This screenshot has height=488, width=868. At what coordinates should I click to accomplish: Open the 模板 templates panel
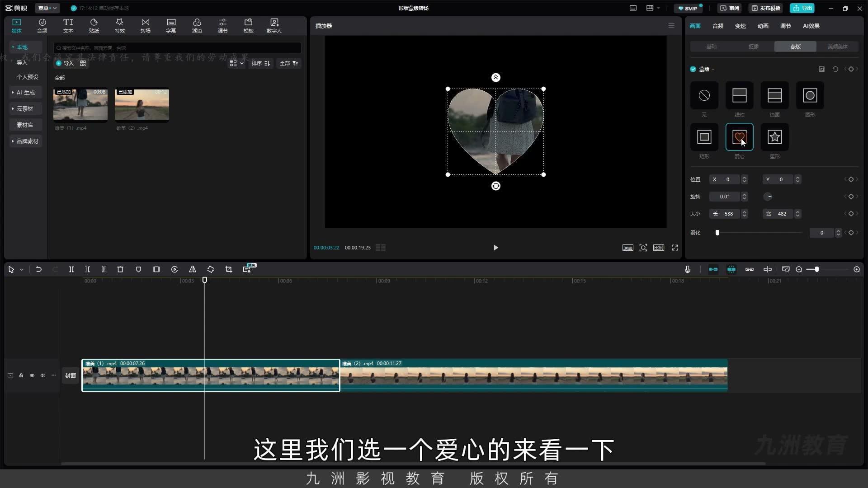[248, 26]
